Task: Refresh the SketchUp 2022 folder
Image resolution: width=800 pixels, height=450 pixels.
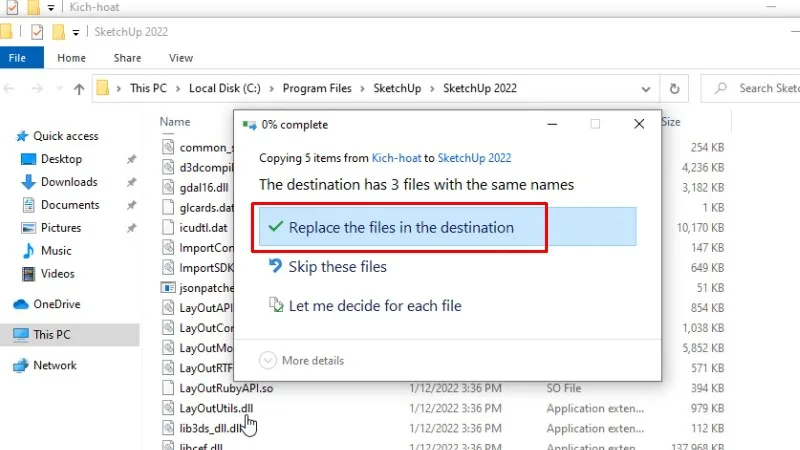Action: (675, 89)
